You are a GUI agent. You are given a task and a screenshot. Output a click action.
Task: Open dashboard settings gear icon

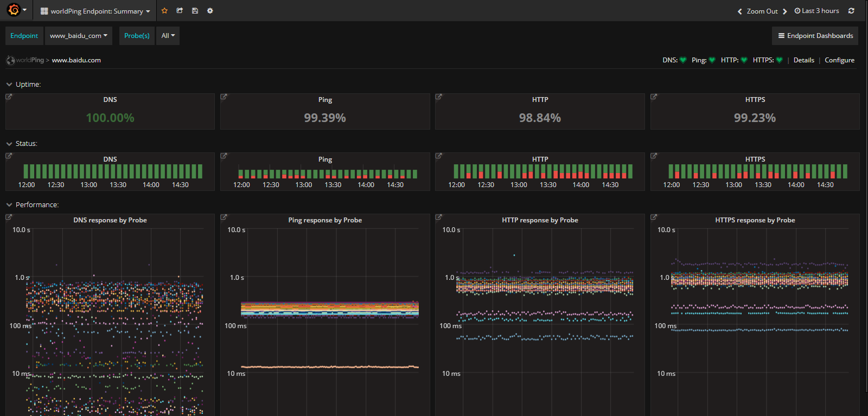(x=210, y=11)
